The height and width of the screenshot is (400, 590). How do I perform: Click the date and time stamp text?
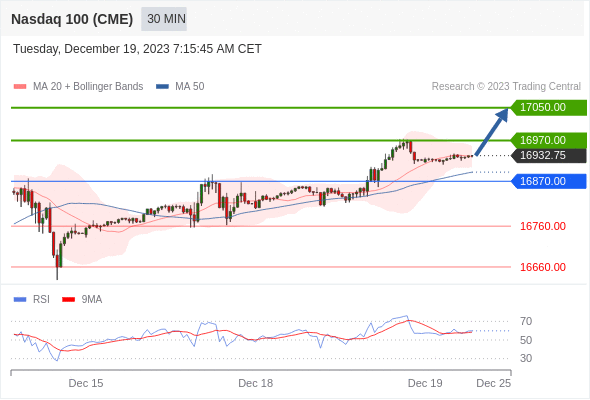tap(137, 49)
